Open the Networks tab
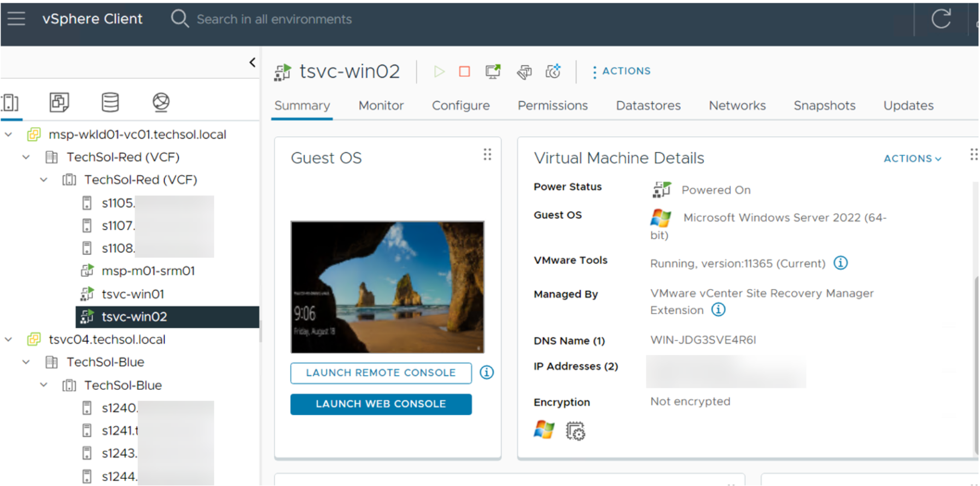Image resolution: width=980 pixels, height=486 pixels. click(737, 106)
